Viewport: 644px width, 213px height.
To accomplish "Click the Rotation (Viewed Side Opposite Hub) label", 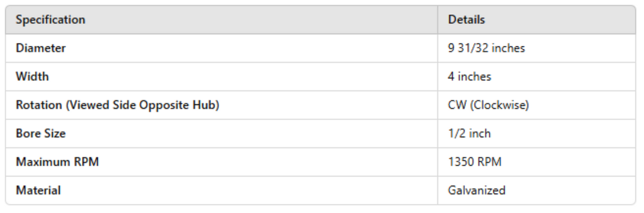I will pyautogui.click(x=117, y=105).
